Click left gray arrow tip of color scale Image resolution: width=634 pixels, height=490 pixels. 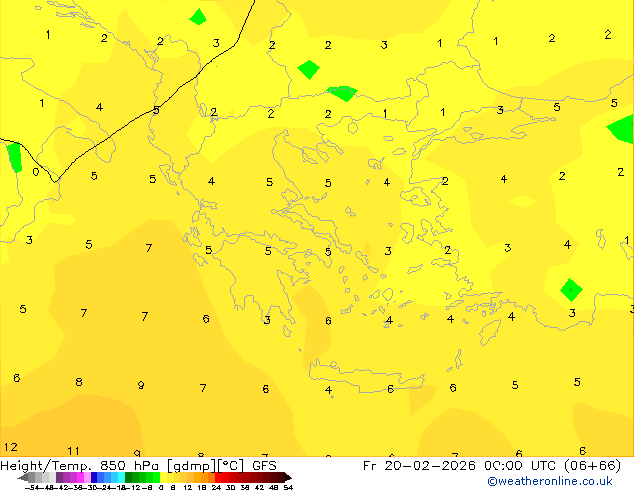click(x=24, y=477)
